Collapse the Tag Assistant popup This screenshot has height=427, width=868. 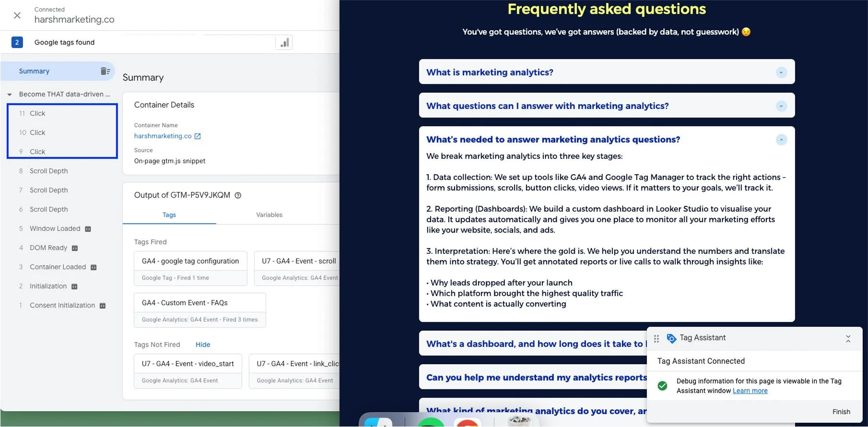(x=848, y=339)
